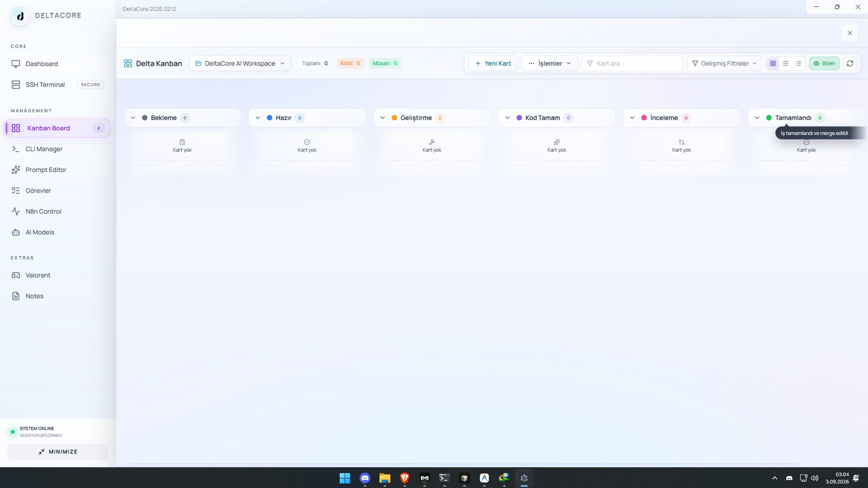Open Windows Start menu
The image size is (868, 488).
[x=345, y=478]
